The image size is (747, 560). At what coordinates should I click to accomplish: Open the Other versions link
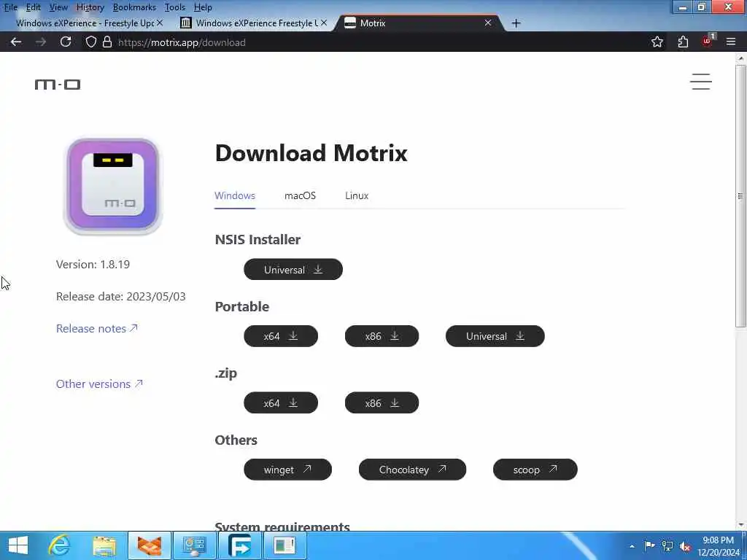coord(99,384)
